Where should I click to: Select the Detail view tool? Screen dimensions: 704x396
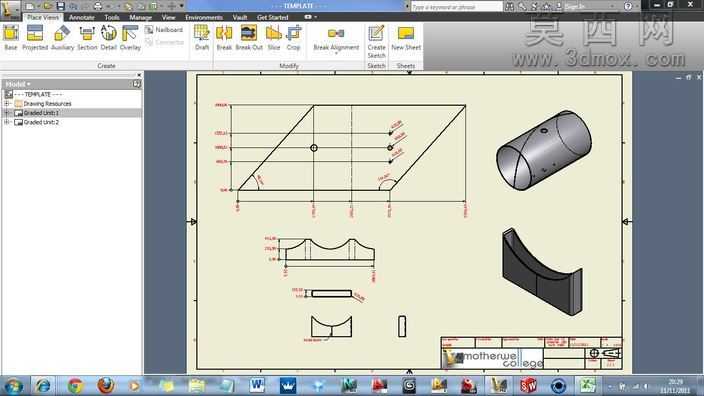[x=108, y=38]
